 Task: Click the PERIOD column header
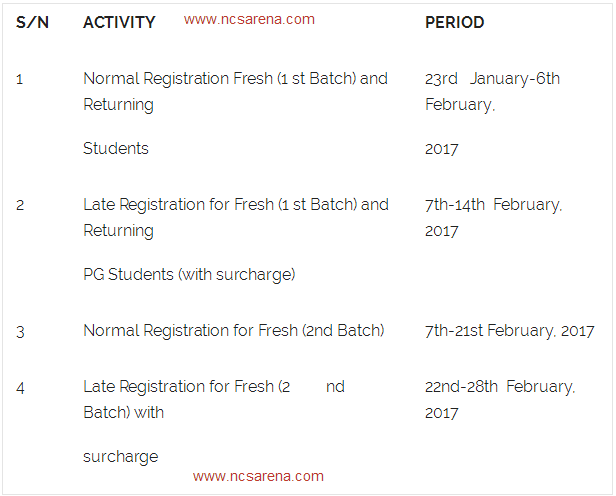tap(454, 22)
